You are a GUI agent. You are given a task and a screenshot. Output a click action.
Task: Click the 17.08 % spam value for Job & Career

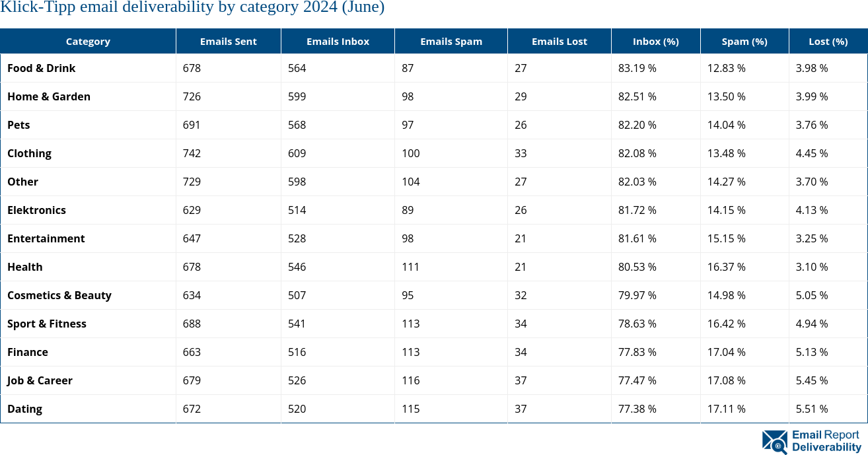coord(727,380)
